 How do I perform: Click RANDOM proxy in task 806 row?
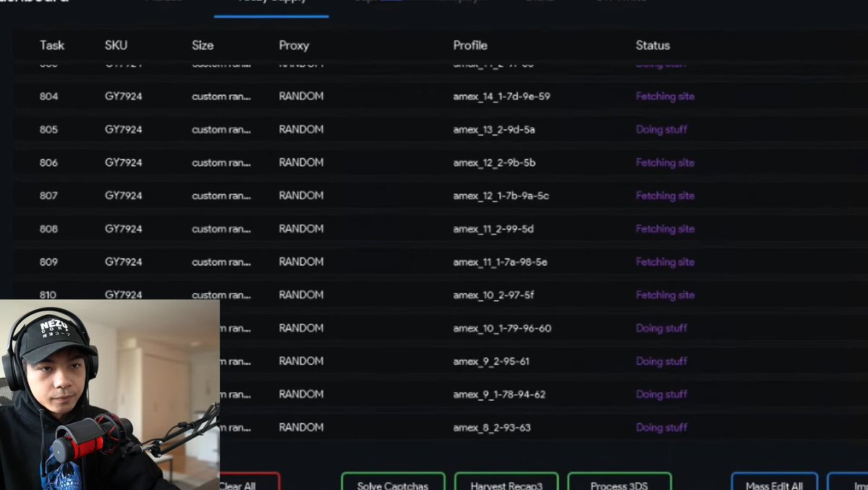pos(301,163)
